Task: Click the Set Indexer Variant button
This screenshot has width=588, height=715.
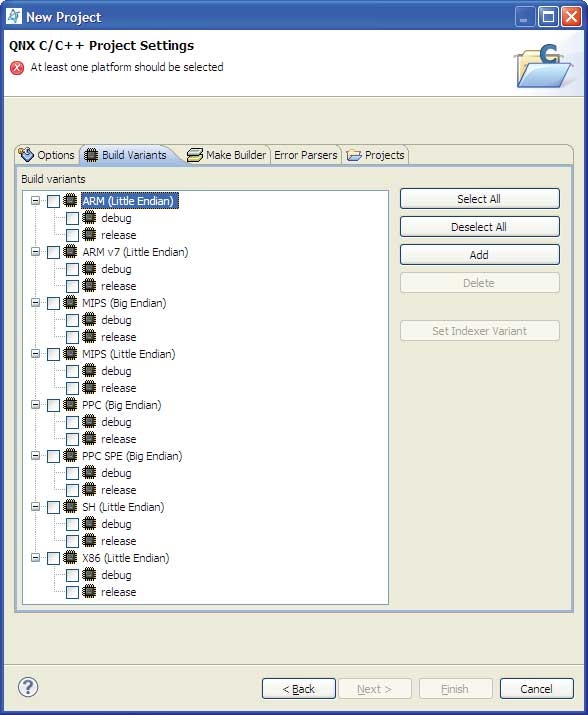Action: 479,331
